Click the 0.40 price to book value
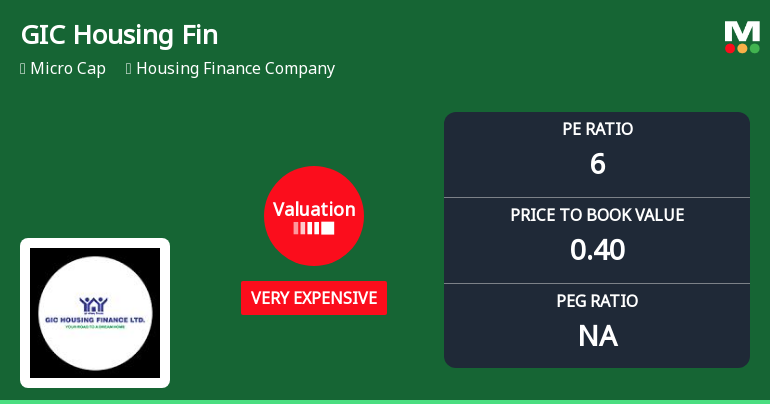Viewport: 770px width, 404px height. coord(597,249)
